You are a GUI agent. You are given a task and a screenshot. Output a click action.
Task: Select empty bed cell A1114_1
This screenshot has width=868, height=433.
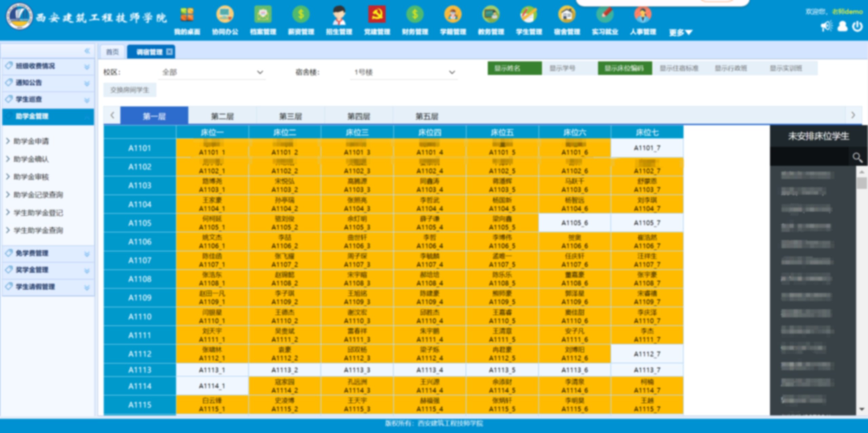click(x=212, y=386)
